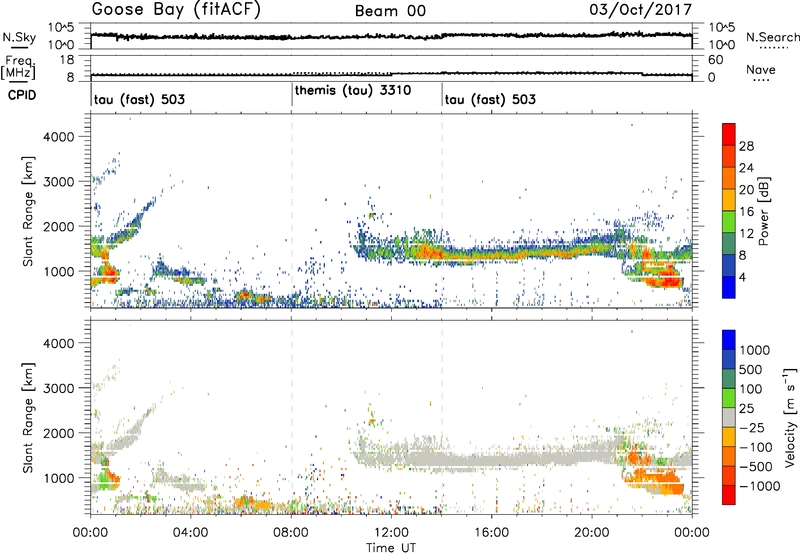800x554 pixels.
Task: Click the 'Goose Bay (fitACF)' title text
Action: (176, 10)
